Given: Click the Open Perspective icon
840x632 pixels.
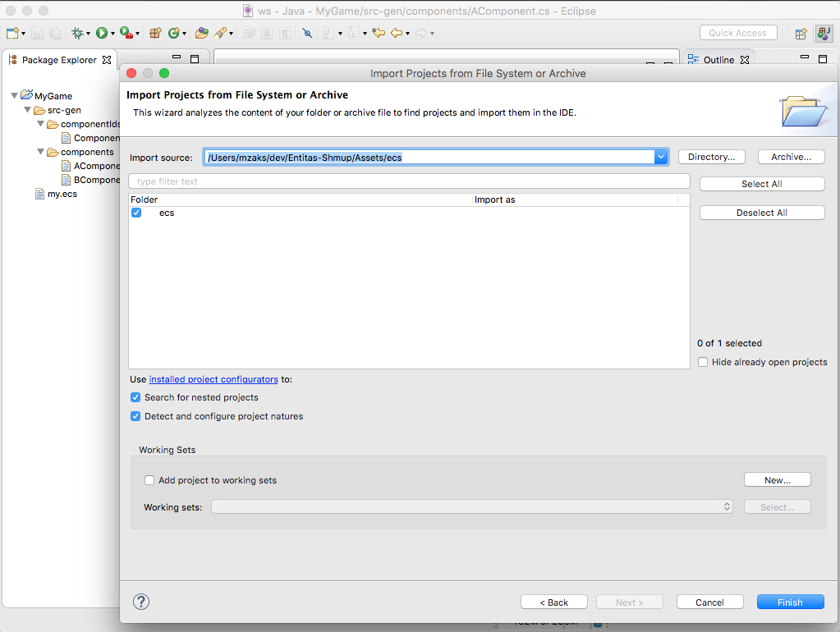Looking at the screenshot, I should point(801,34).
